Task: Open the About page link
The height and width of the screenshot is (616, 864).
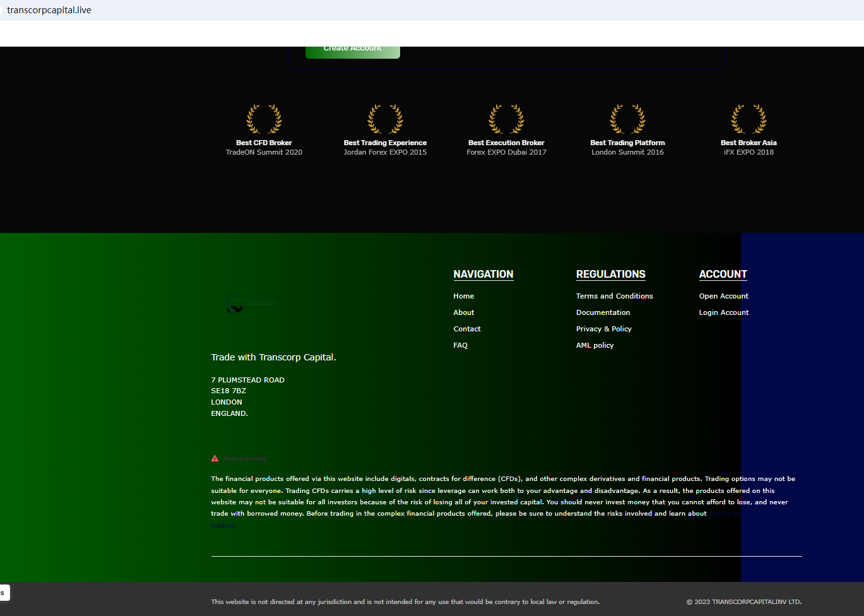Action: coord(463,312)
